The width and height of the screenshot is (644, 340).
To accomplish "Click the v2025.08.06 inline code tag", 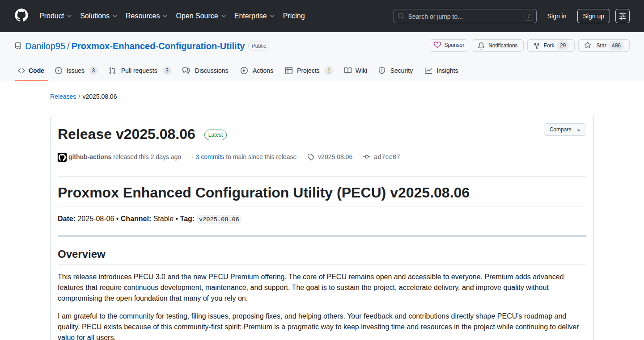I will (x=219, y=219).
